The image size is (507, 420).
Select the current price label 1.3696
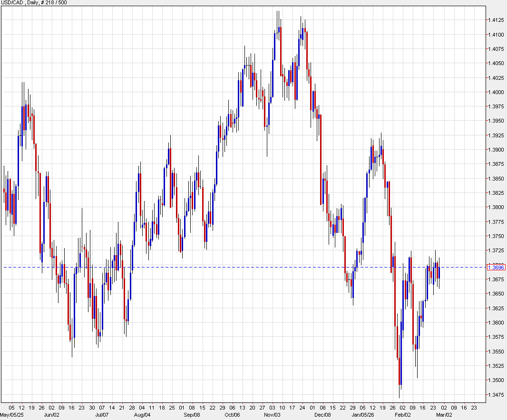click(x=497, y=268)
